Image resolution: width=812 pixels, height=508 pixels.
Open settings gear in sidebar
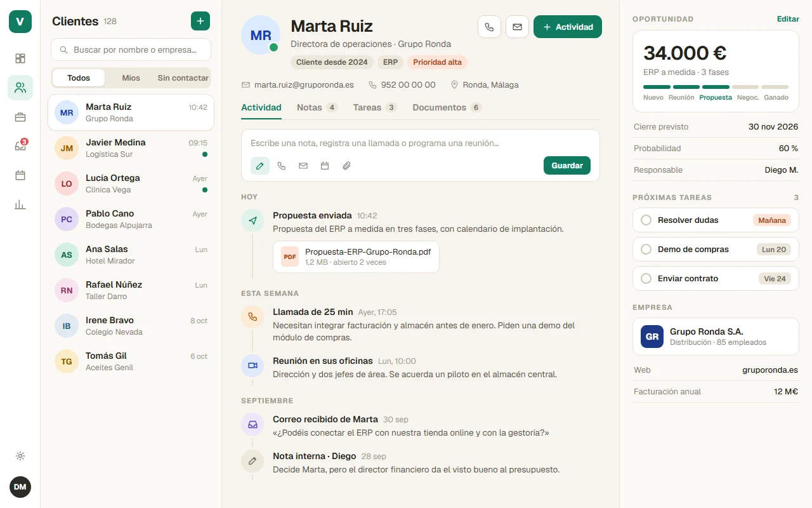(x=20, y=456)
